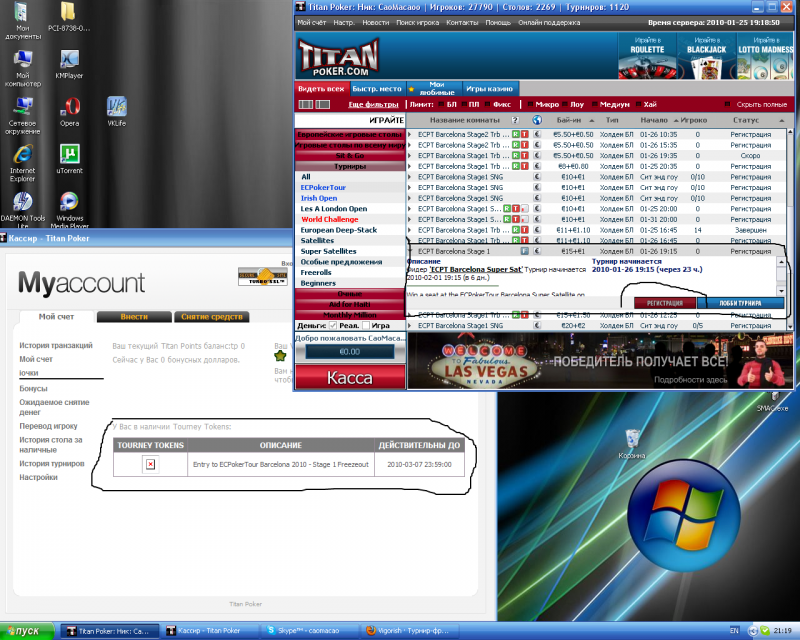Screen dimensions: 800x640
Task: Toggle the Хай stakes filter checkbox
Action: (638, 105)
